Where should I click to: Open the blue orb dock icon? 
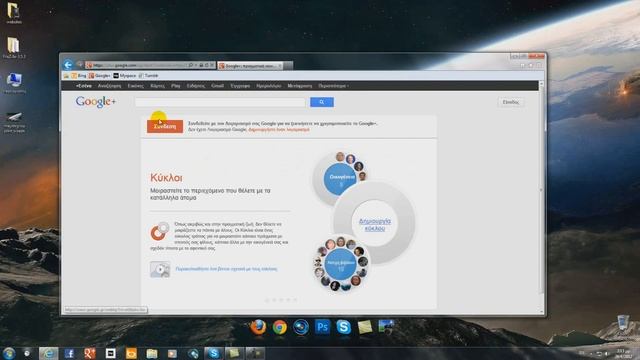click(301, 327)
